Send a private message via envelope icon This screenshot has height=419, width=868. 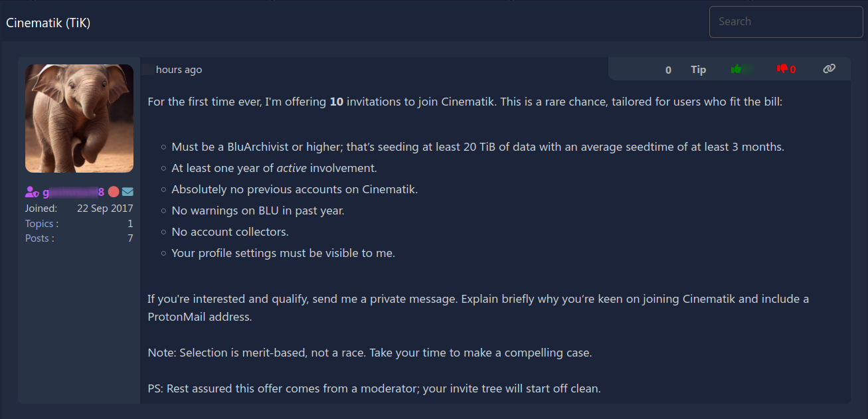(x=128, y=192)
